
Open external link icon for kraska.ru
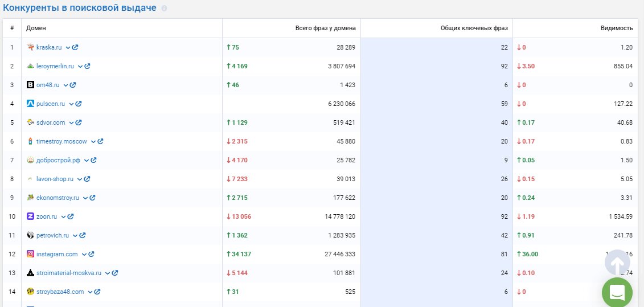75,47
